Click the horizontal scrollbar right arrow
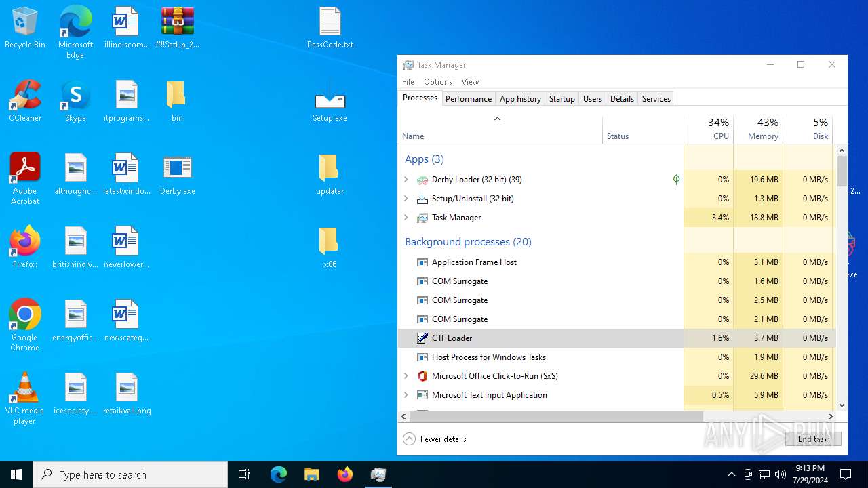 831,416
